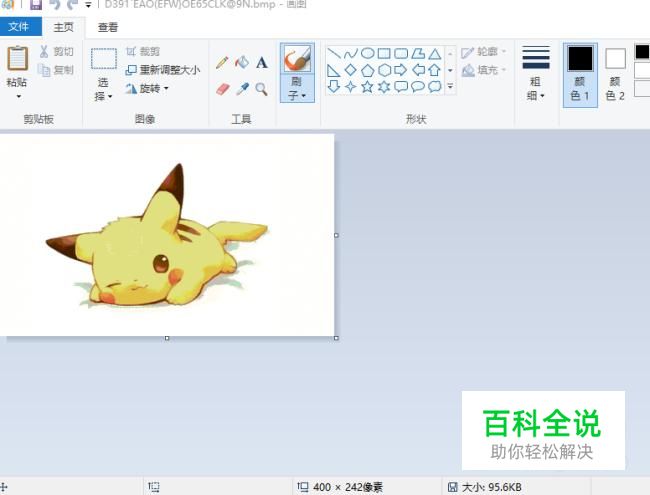Open the File (文件) menu
This screenshot has width=650, height=495.
(19, 27)
